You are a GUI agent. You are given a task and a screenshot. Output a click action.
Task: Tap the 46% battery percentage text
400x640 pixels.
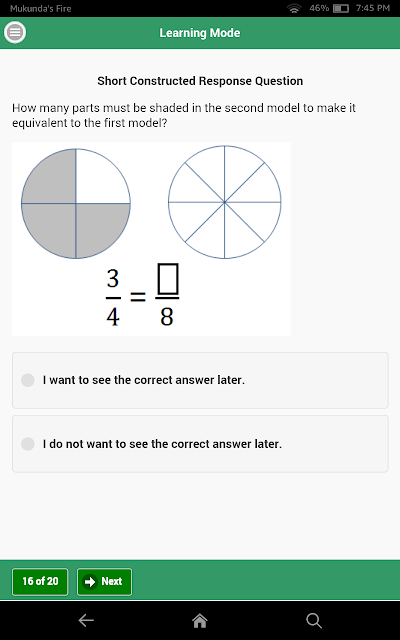tap(319, 8)
